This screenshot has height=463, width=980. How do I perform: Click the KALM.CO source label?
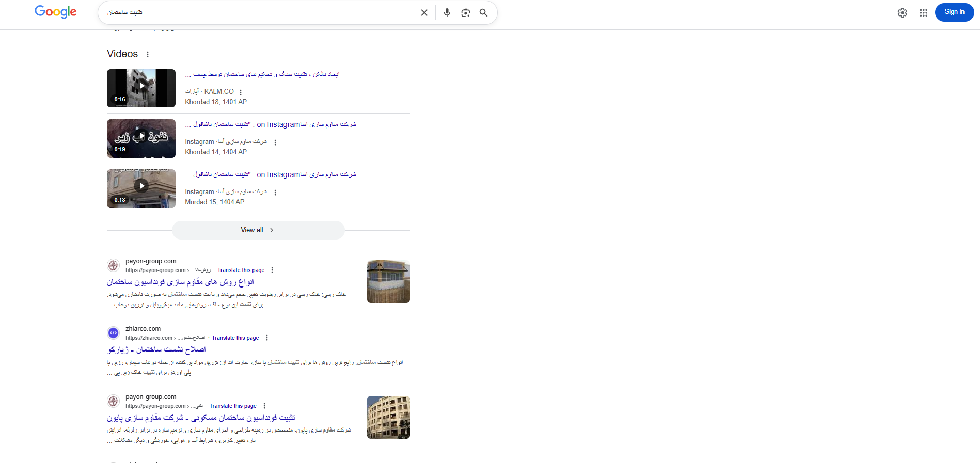219,92
